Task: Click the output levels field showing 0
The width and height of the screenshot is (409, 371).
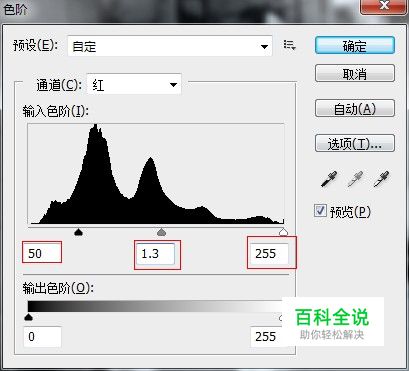Action: pyautogui.click(x=42, y=337)
